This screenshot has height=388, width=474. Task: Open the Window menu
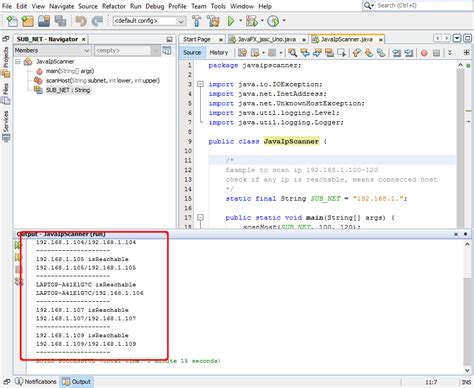click(242, 6)
